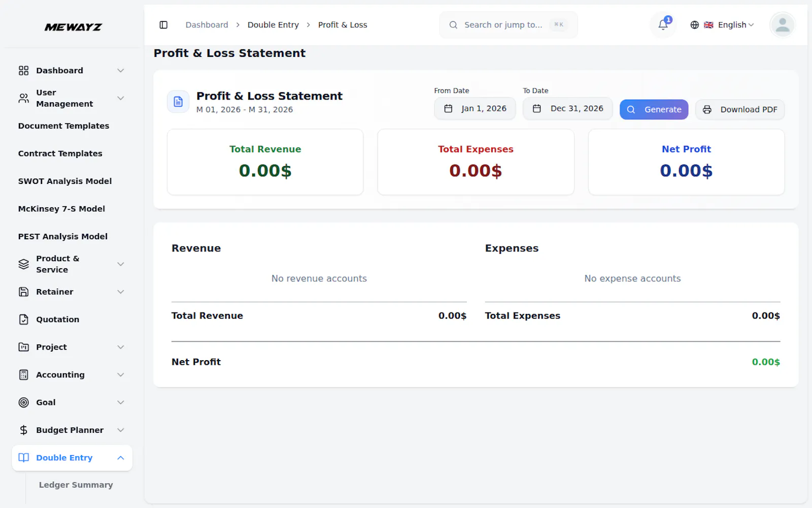This screenshot has height=508, width=812.
Task: Open SWOT Analysis Model
Action: [x=64, y=181]
